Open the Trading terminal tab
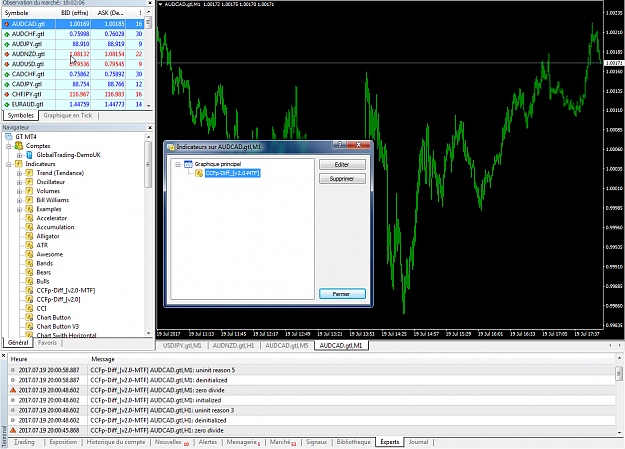 pyautogui.click(x=24, y=442)
